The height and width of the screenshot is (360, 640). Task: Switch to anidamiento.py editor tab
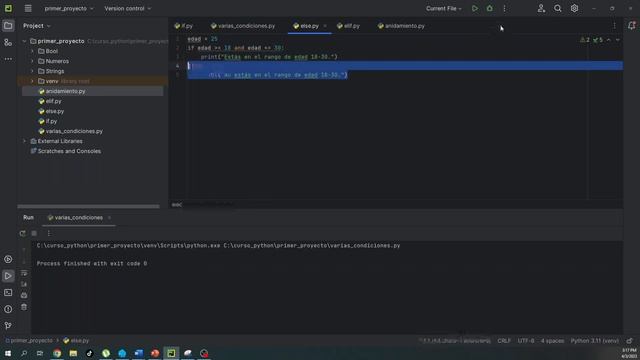(x=401, y=26)
